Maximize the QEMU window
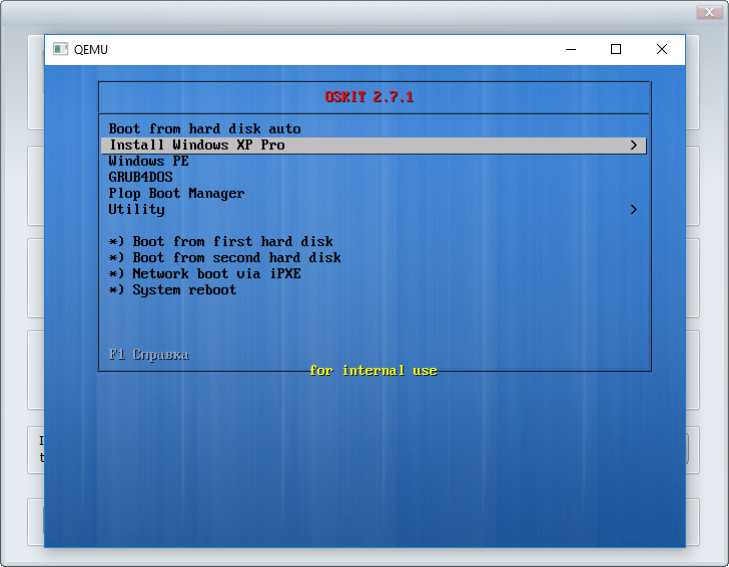 pyautogui.click(x=616, y=49)
